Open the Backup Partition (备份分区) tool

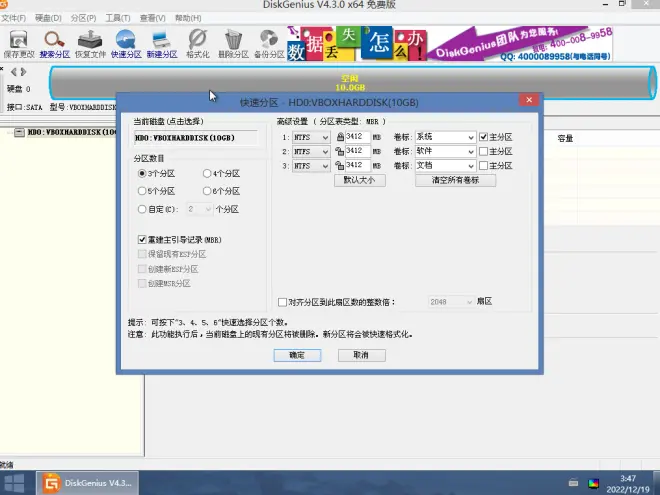pyautogui.click(x=269, y=44)
